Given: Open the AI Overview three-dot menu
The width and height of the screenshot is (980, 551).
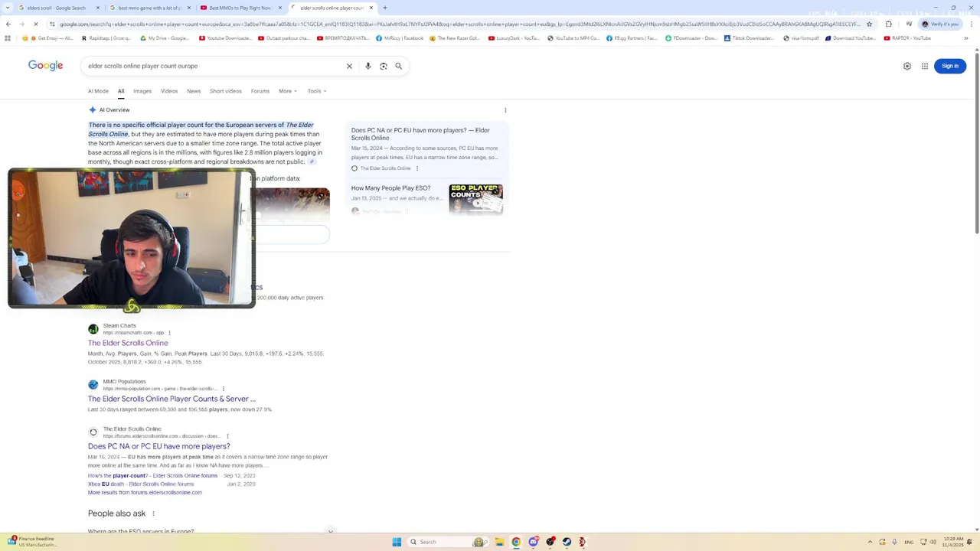Looking at the screenshot, I should (505, 110).
